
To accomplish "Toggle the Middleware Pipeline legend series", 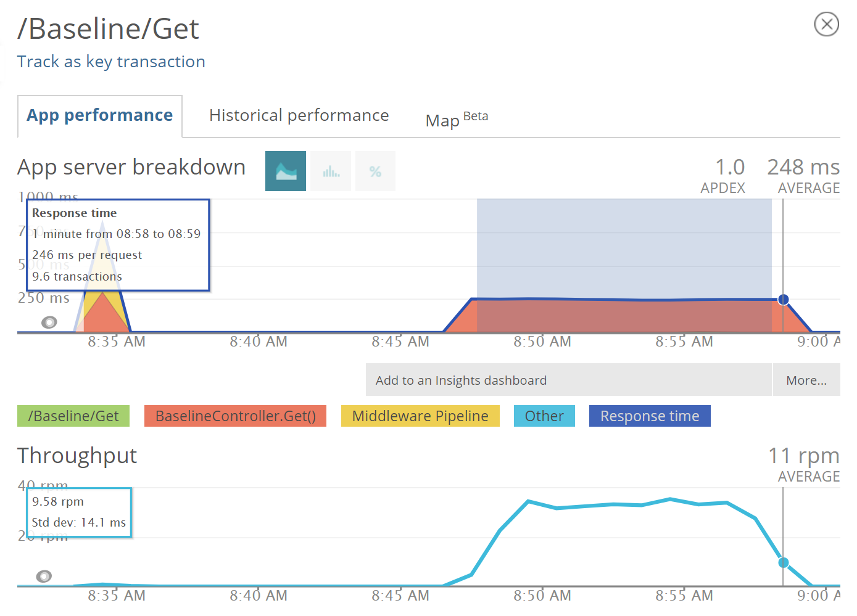I will 420,416.
